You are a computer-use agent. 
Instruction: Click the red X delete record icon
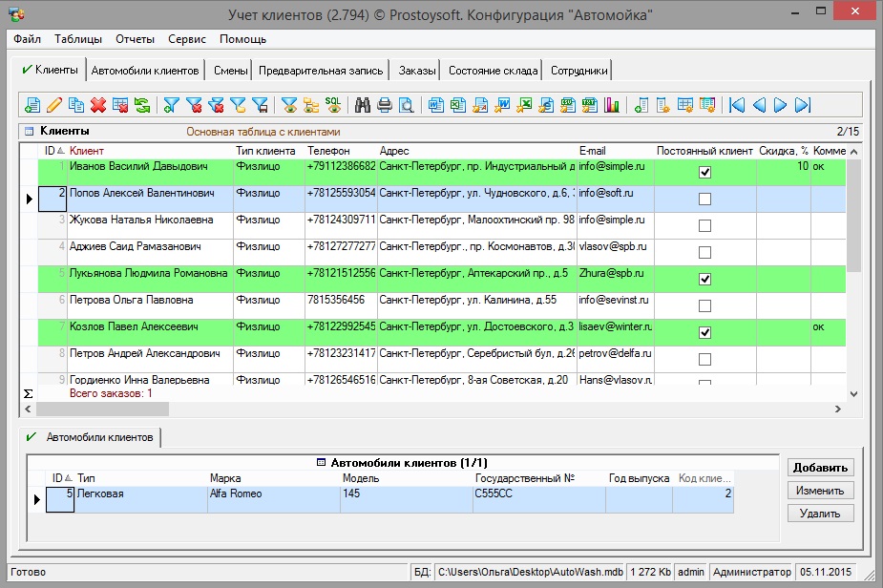97,105
